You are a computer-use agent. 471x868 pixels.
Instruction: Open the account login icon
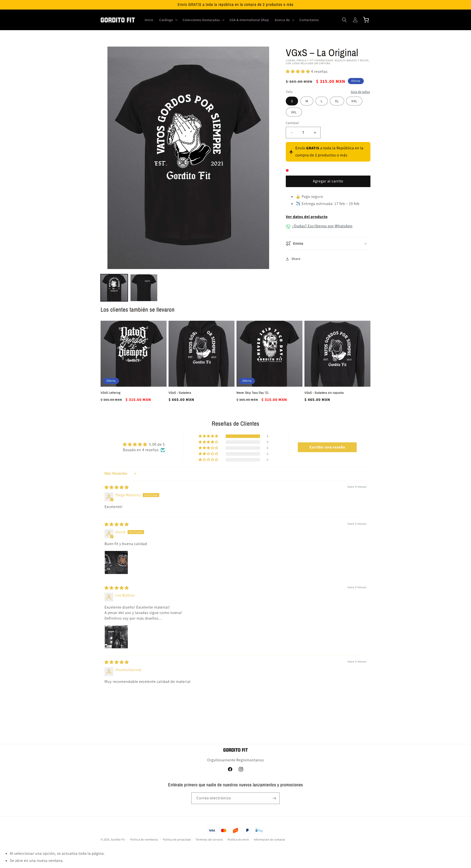click(x=355, y=20)
